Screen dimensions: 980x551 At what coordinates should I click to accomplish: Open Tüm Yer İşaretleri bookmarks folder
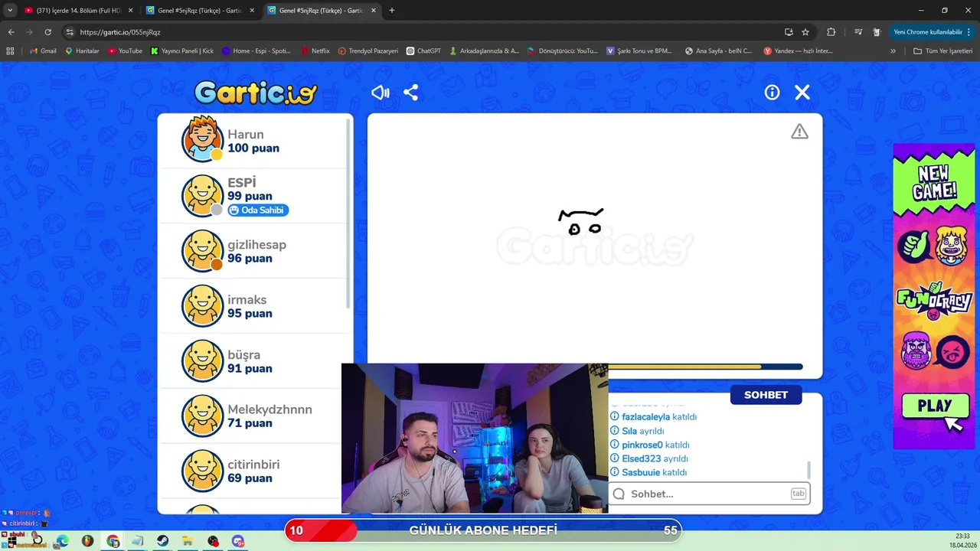942,51
